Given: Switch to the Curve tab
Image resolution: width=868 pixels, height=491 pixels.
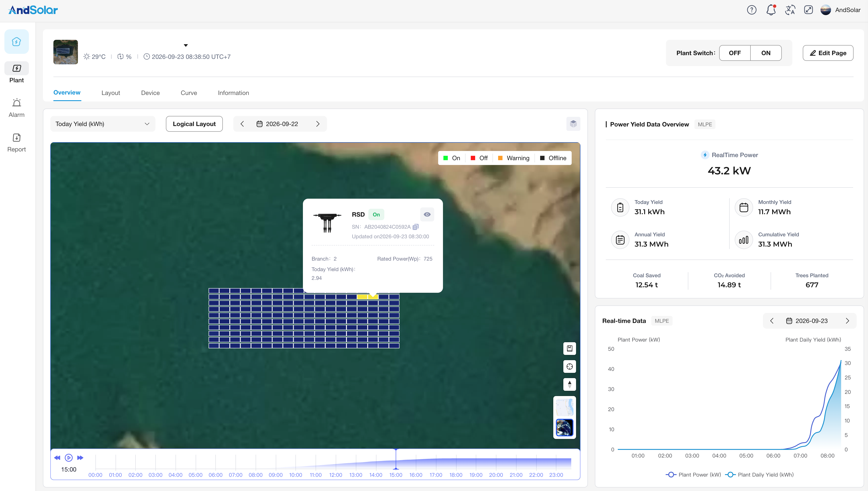Looking at the screenshot, I should (x=189, y=93).
